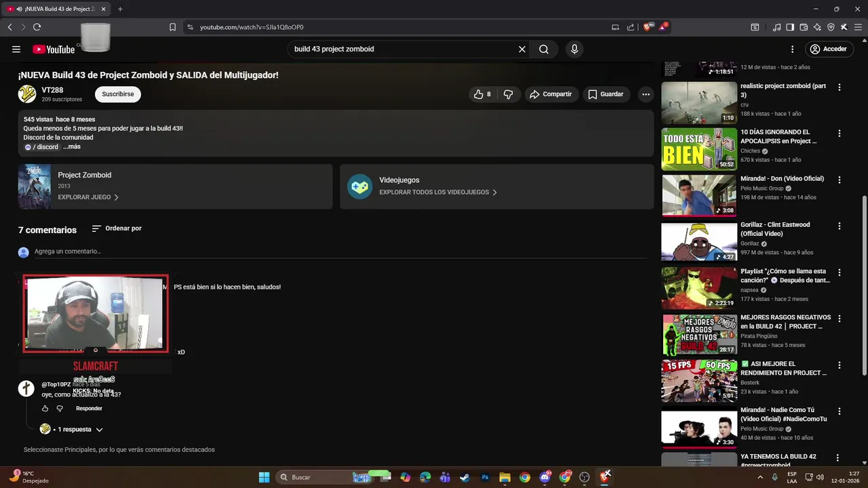Open the discord link in description
The width and height of the screenshot is (868, 488).
click(x=41, y=147)
